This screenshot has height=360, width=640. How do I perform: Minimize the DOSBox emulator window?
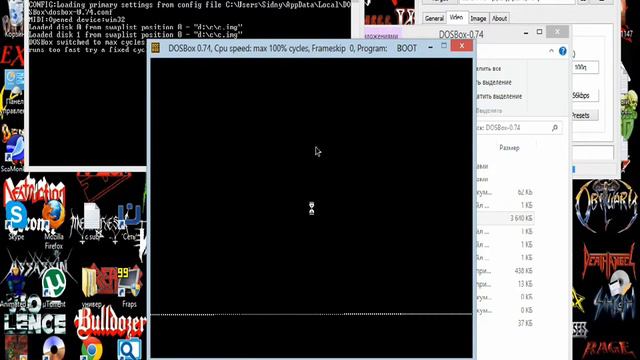430,47
